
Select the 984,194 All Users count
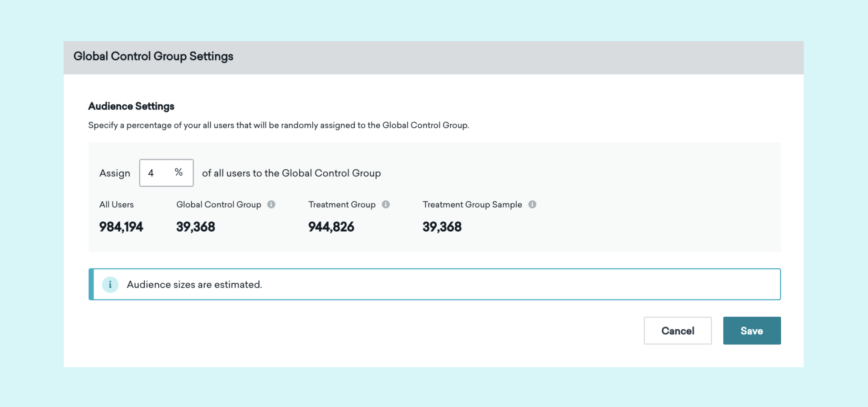121,227
